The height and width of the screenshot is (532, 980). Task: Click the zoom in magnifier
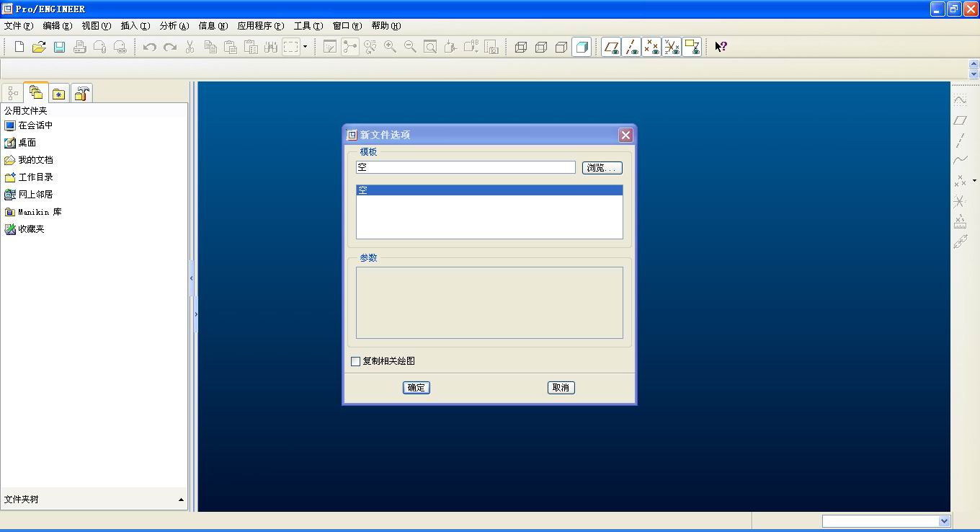point(390,47)
